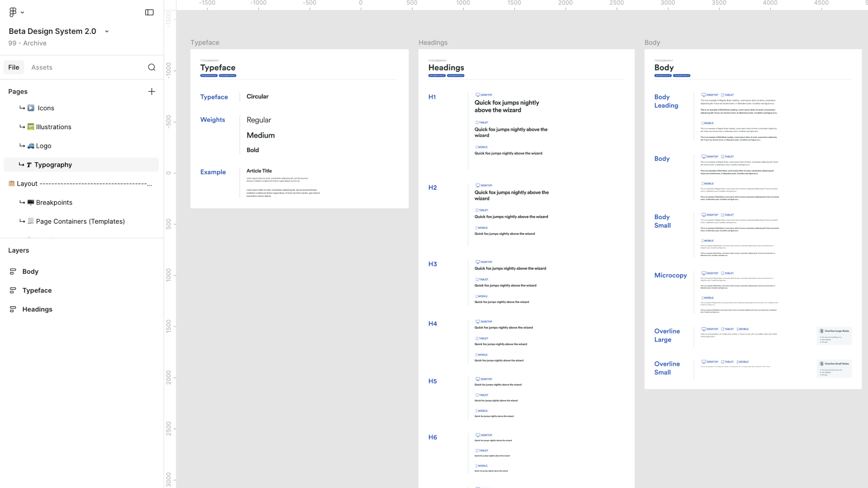Open Page Containers (Templates) page
Screen dimensions: 868x488
pos(80,221)
